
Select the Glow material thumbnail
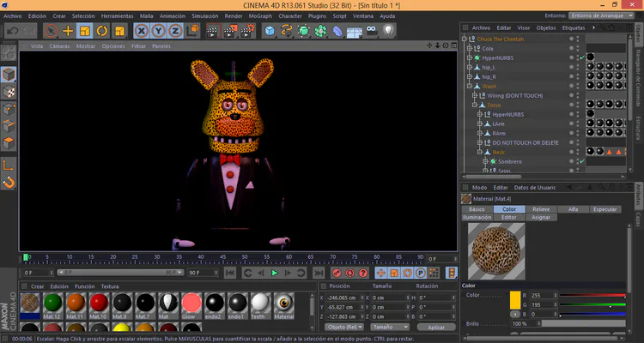point(191,305)
